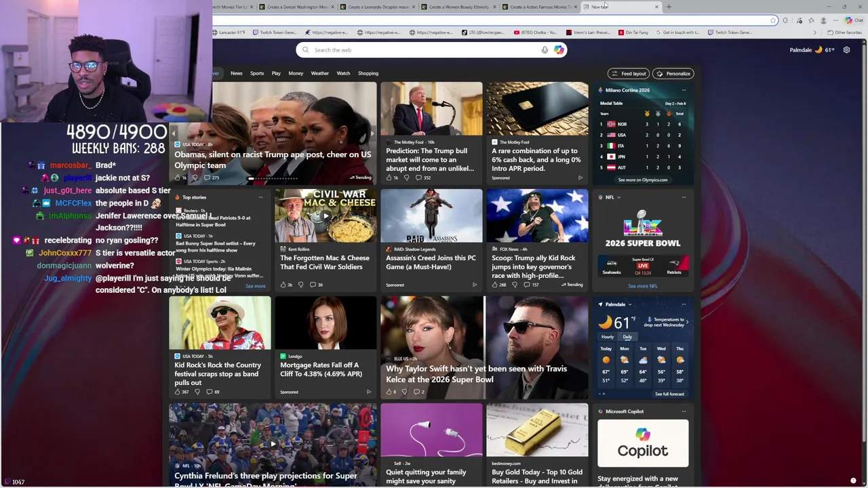Expand the NFL league dropdown
The width and height of the screenshot is (868, 488).
coord(618,197)
